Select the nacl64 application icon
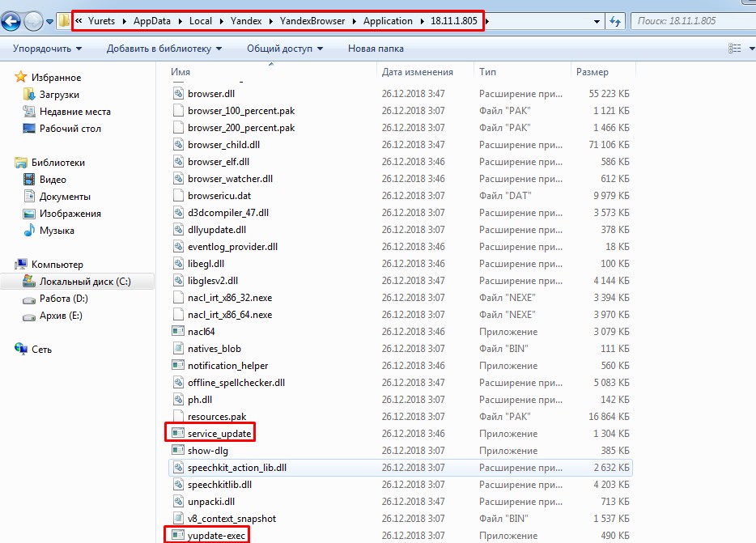 tap(179, 332)
